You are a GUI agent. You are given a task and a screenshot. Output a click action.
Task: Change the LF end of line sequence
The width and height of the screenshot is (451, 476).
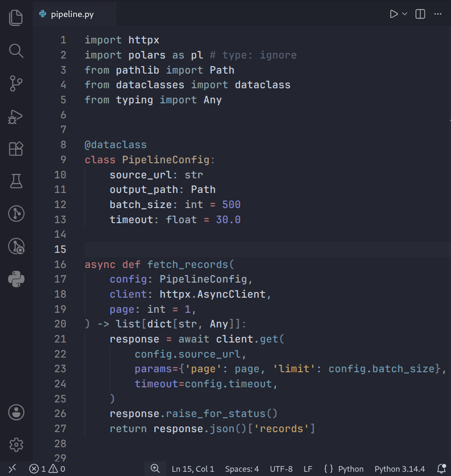coord(308,469)
